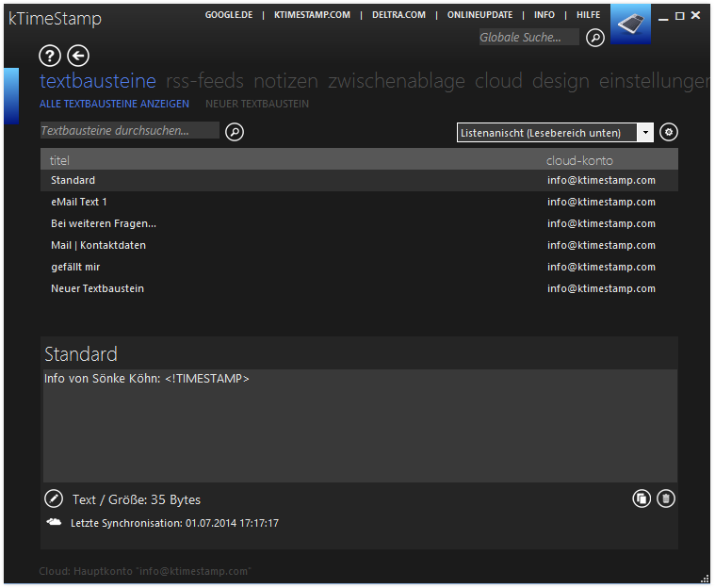Open the help question mark icon

pos(50,56)
